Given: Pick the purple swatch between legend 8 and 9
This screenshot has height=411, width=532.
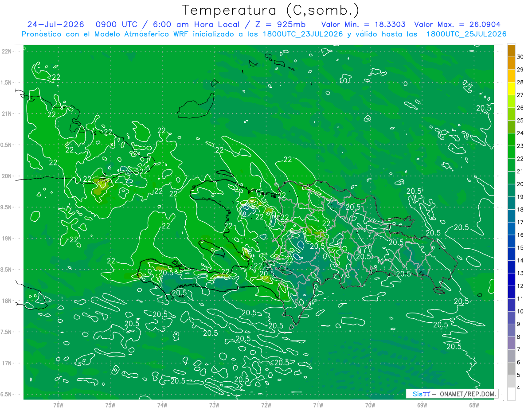Looking at the screenshot, I should (x=511, y=330).
